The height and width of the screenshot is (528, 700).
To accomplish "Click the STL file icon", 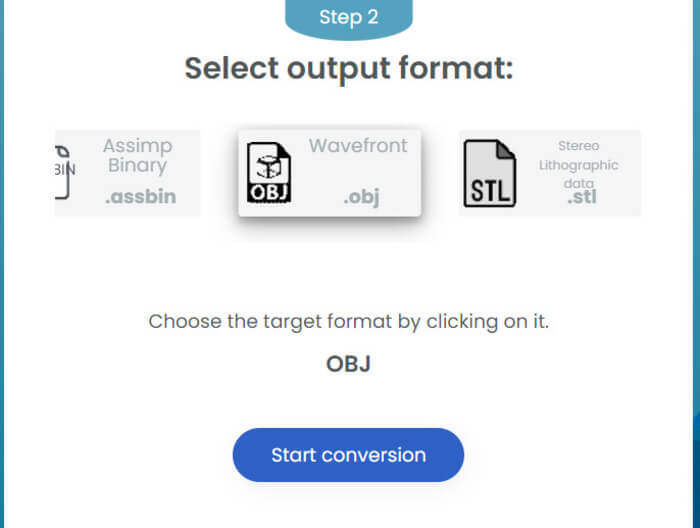I will coord(490,173).
